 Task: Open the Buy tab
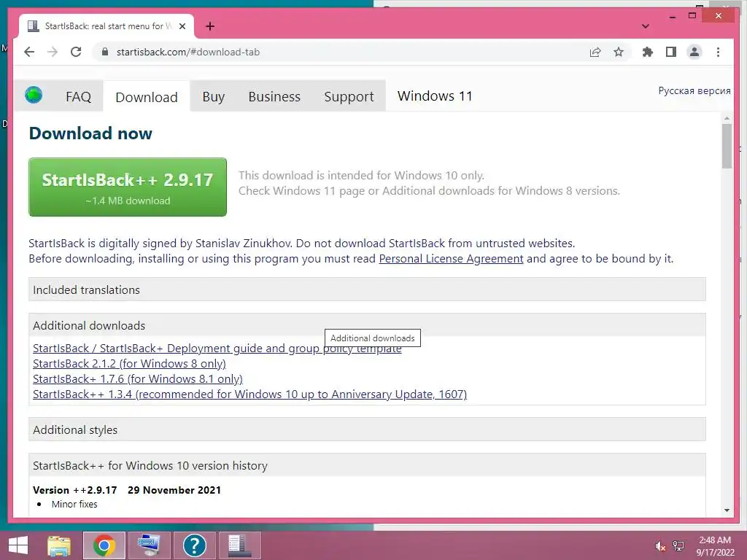pyautogui.click(x=214, y=97)
